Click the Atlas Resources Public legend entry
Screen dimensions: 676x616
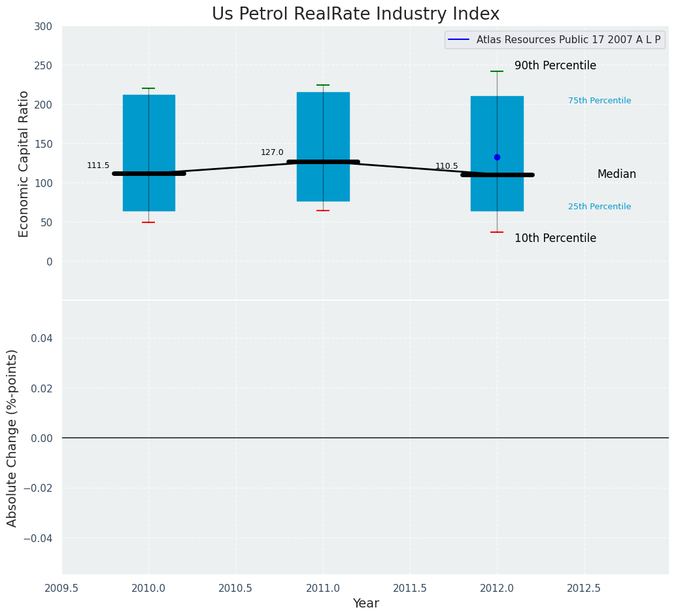pos(555,40)
